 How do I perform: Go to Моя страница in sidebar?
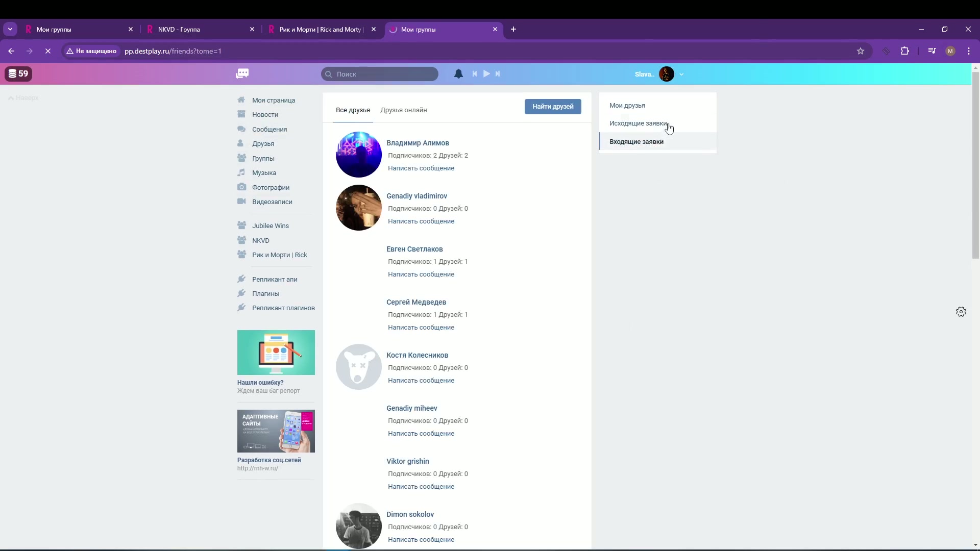pos(274,101)
